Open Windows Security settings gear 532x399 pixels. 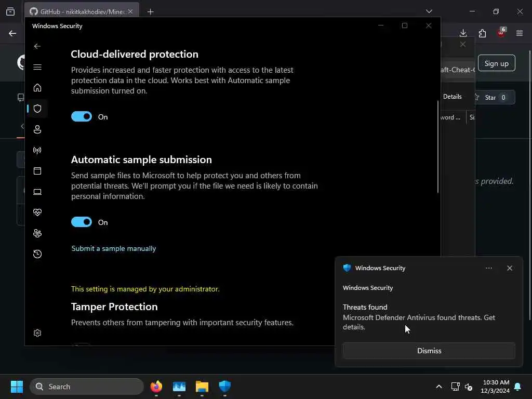coord(37,333)
